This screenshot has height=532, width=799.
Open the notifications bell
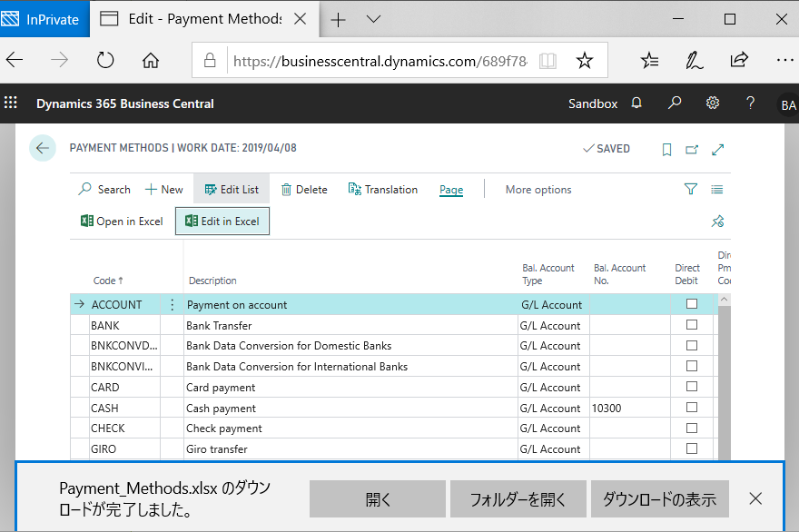(x=636, y=103)
